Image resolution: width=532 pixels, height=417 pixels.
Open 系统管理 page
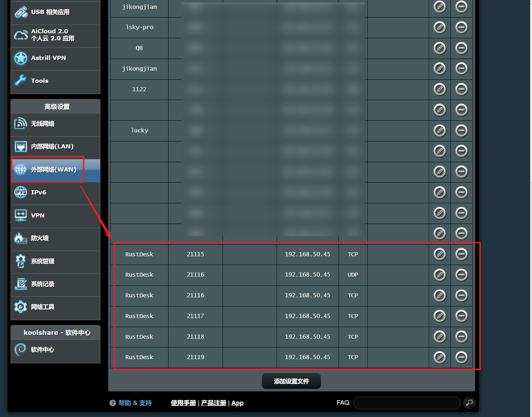click(x=55, y=262)
